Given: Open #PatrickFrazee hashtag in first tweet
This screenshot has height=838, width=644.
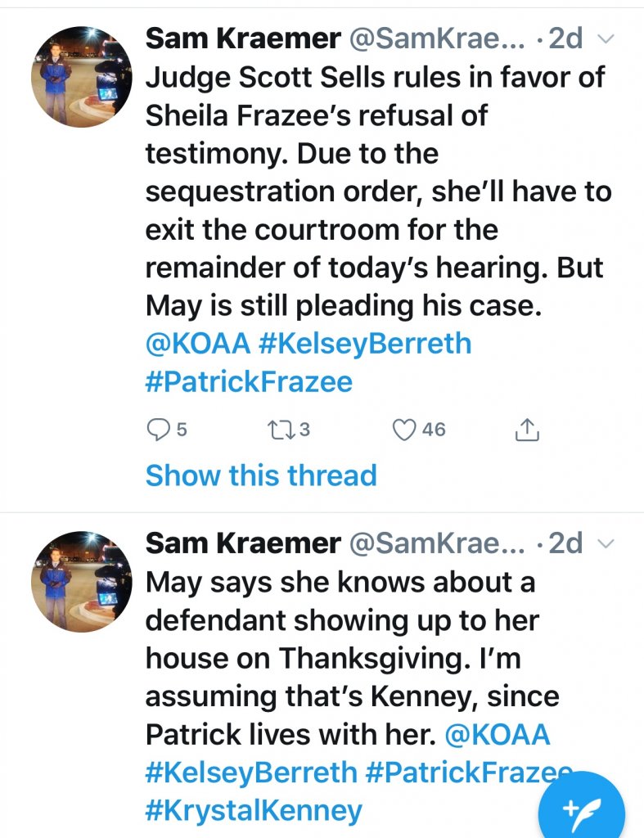Looking at the screenshot, I should [x=249, y=381].
